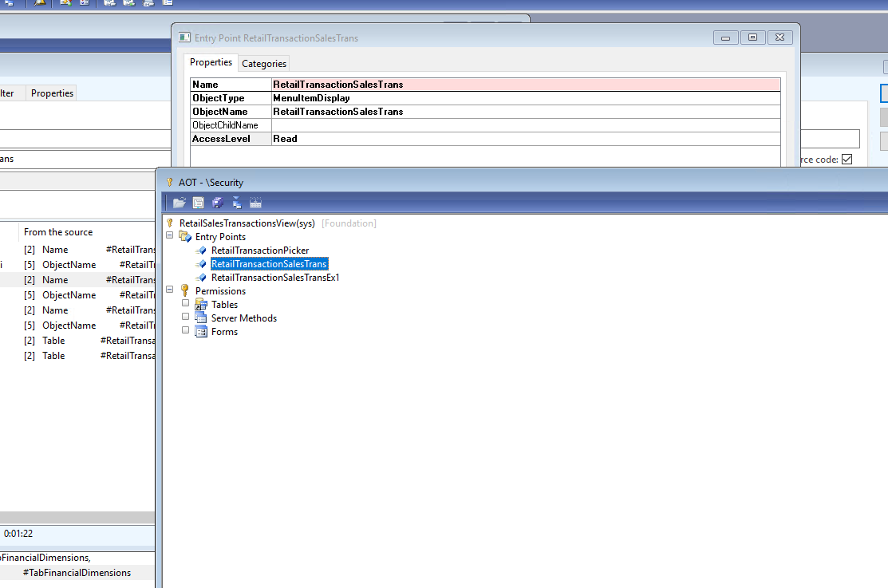Image resolution: width=888 pixels, height=588 pixels.
Task: Click the ObjectChildName empty value field
Action: click(526, 125)
